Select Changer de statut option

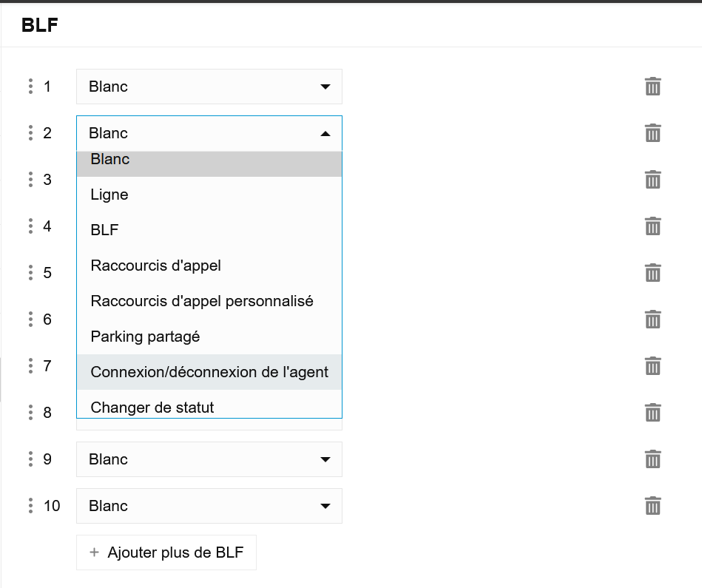click(152, 408)
